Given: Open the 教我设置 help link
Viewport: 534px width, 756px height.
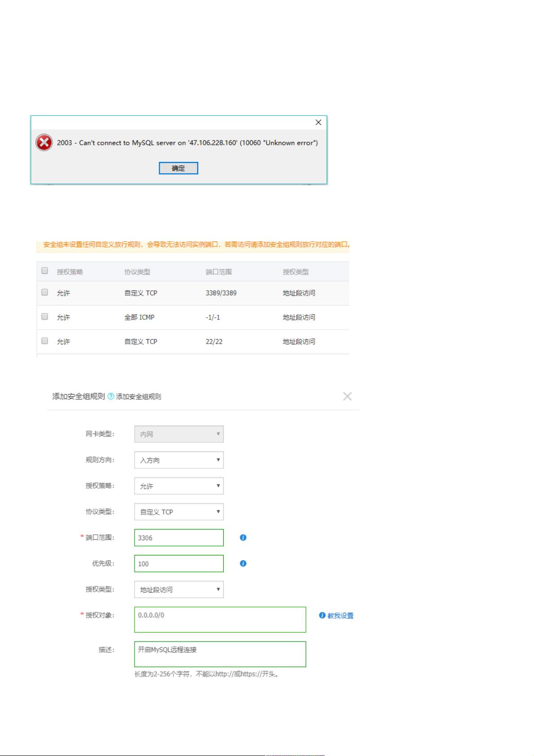Looking at the screenshot, I should [x=340, y=616].
